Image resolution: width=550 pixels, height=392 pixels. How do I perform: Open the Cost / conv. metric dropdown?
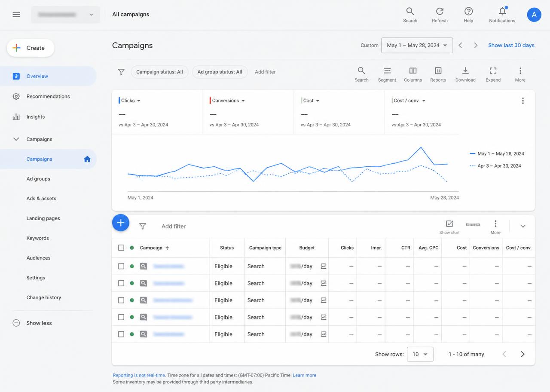[x=409, y=101]
